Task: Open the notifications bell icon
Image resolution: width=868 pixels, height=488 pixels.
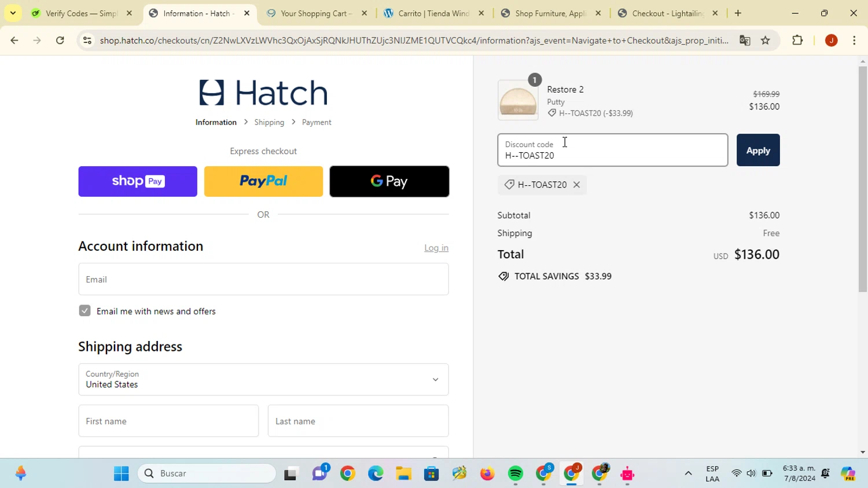Action: [x=826, y=474]
